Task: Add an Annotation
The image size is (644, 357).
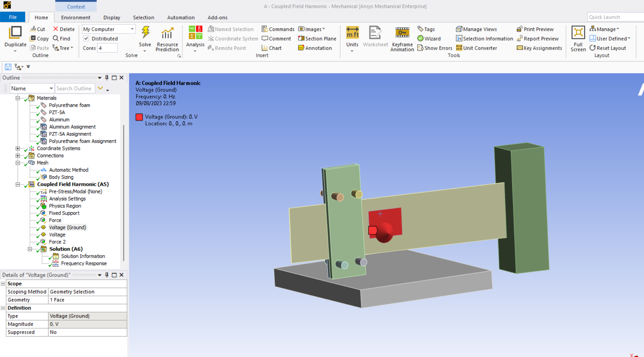Action: coord(315,48)
